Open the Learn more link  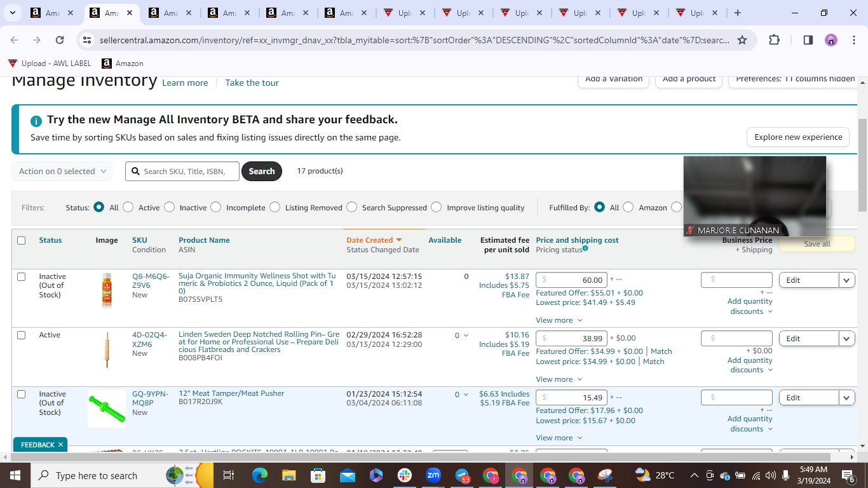point(185,83)
